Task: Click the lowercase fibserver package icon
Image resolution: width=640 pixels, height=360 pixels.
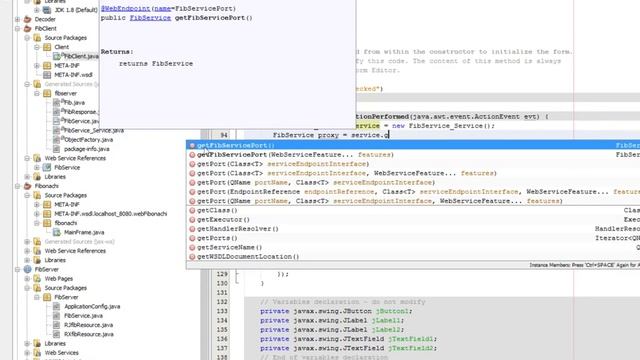Action: point(47,93)
